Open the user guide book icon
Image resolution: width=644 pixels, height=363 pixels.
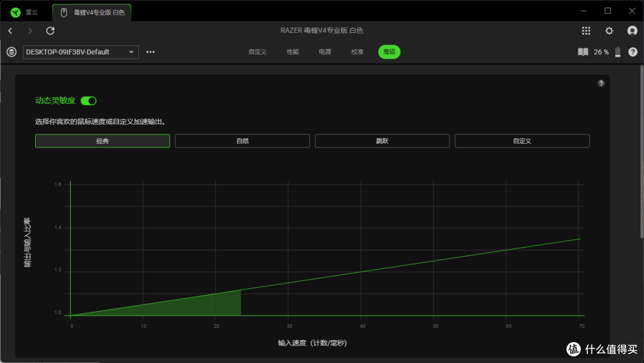[583, 52]
